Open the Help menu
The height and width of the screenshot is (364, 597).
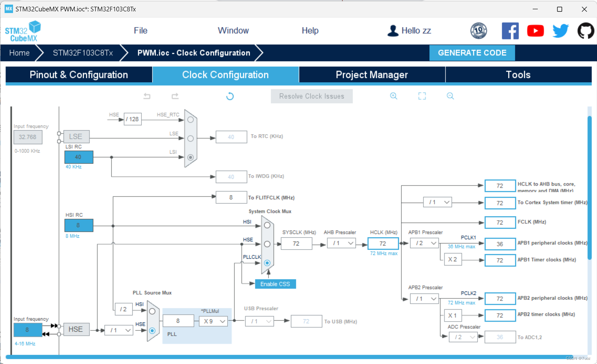click(x=310, y=31)
